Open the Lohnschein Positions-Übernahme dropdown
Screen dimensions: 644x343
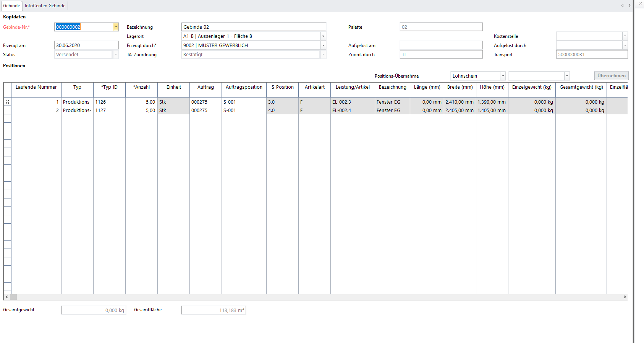tap(503, 76)
